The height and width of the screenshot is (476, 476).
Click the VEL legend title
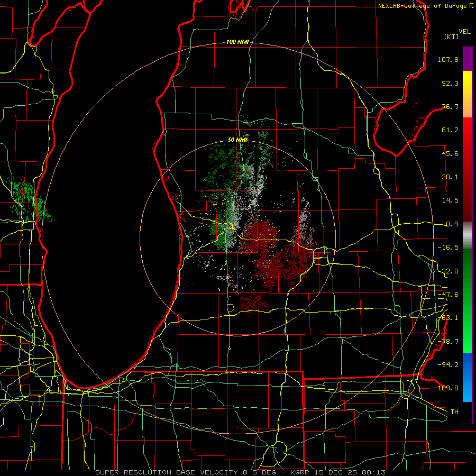point(464,32)
